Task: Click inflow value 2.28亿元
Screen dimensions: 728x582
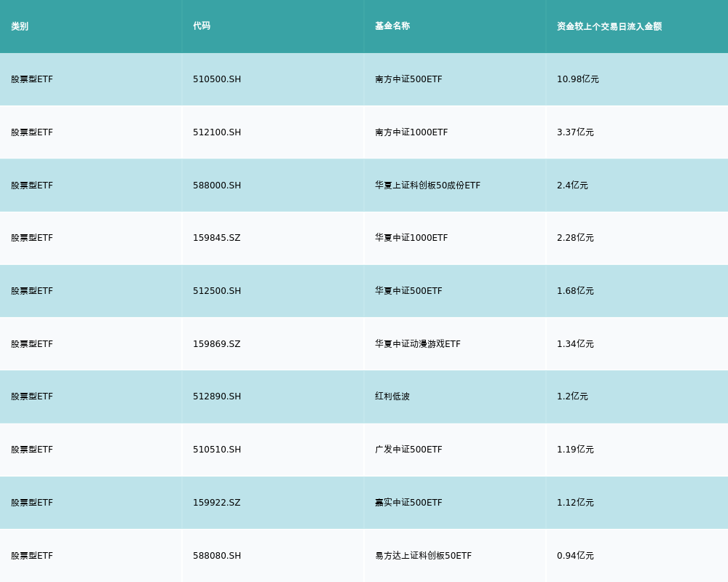Action: 575,238
